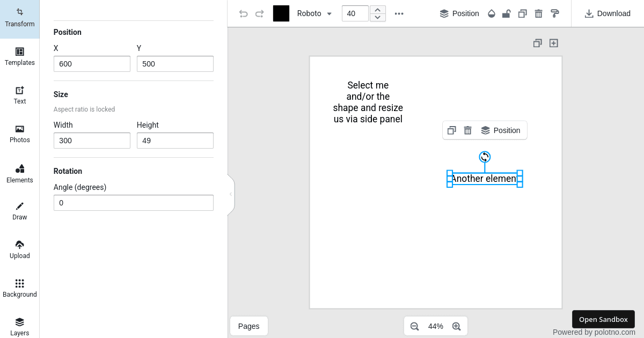Duplicate the page using icon above canvas
The height and width of the screenshot is (338, 644).
tap(537, 43)
